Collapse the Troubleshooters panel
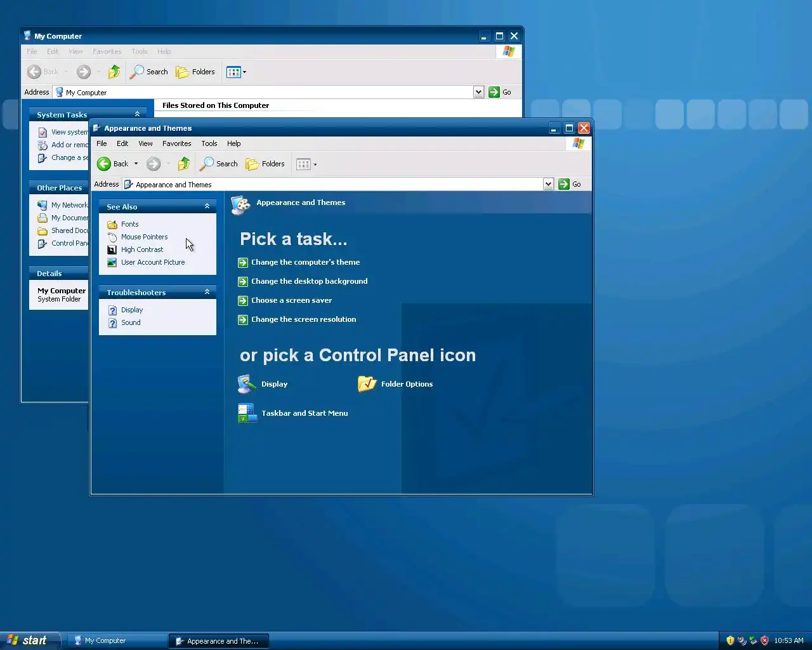The image size is (812, 650). point(207,292)
